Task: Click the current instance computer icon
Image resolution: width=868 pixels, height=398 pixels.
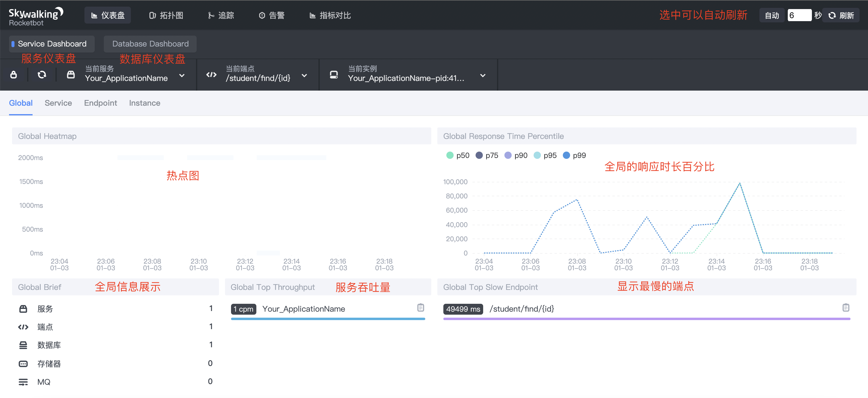Action: click(x=334, y=75)
